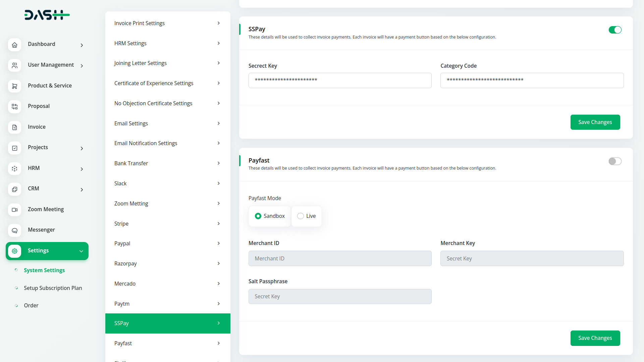Jump to Mercado settings
The height and width of the screenshot is (362, 644).
(168, 284)
